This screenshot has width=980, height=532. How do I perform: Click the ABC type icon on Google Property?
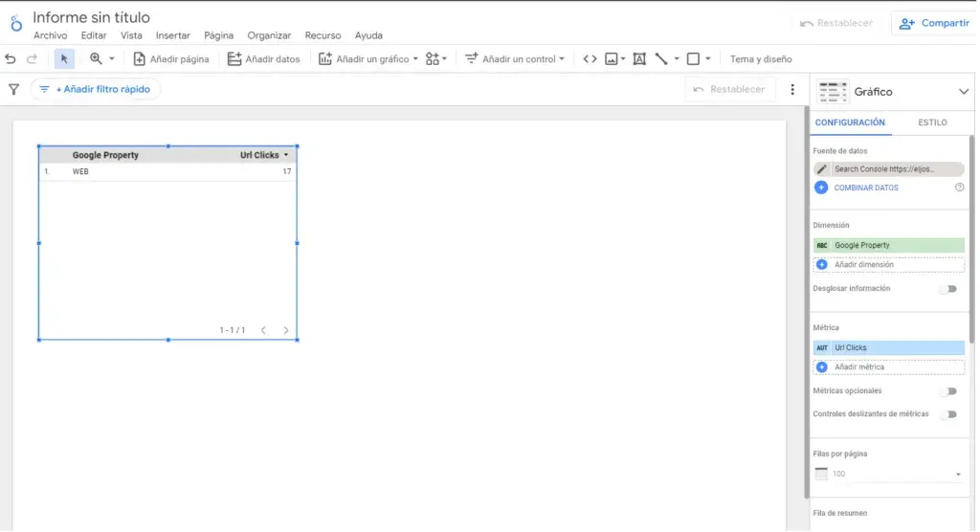click(822, 245)
